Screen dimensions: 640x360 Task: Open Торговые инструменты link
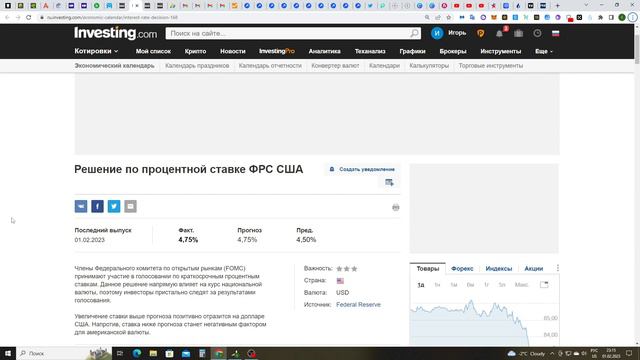[491, 66]
